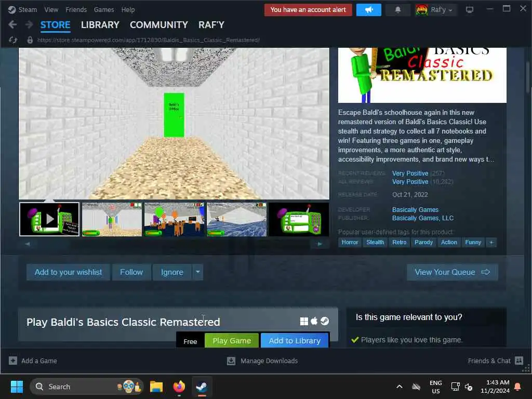Select the Stealth tag

click(x=375, y=242)
